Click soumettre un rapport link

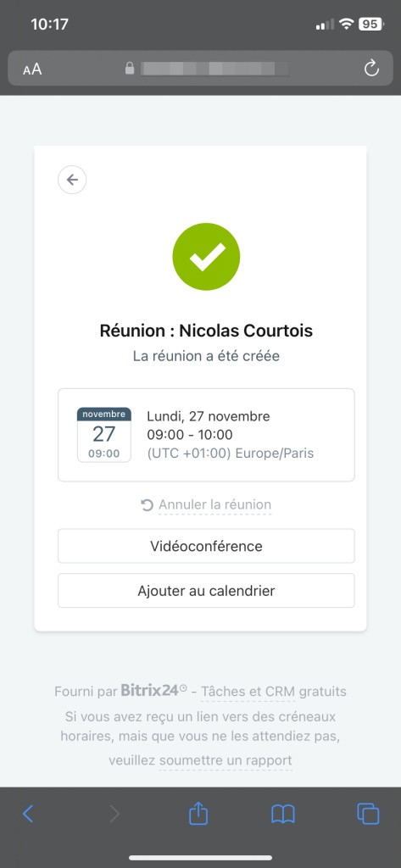pyautogui.click(x=226, y=760)
